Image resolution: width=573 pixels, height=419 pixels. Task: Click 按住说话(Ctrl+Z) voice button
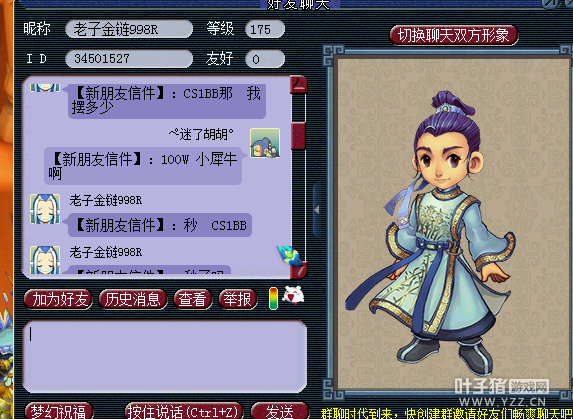click(x=183, y=411)
